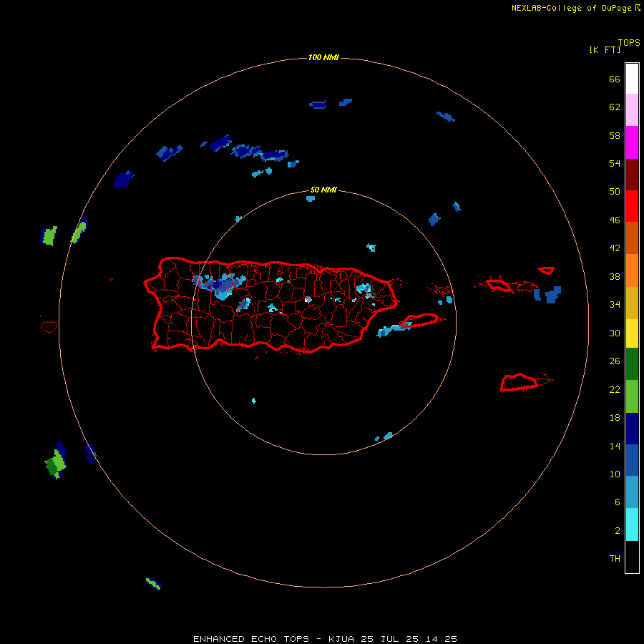Click the K FT units label
The image size is (644, 644).
[605, 49]
